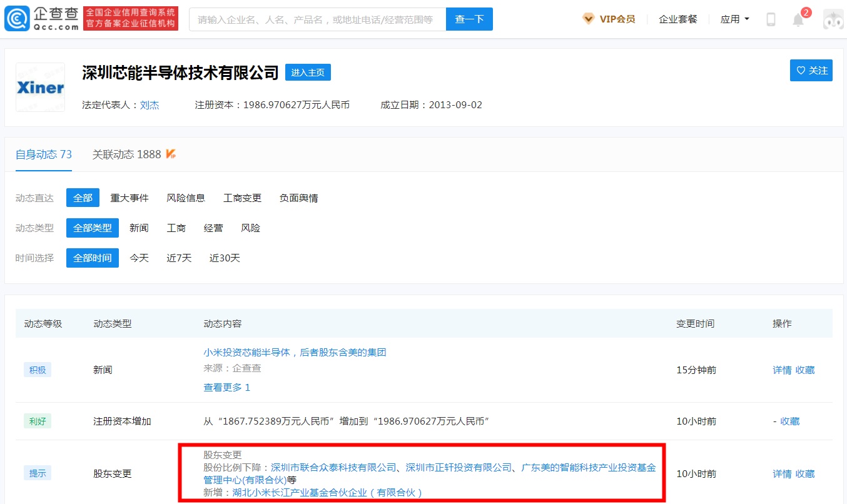Click the VIP会员 diamond icon

[588, 19]
